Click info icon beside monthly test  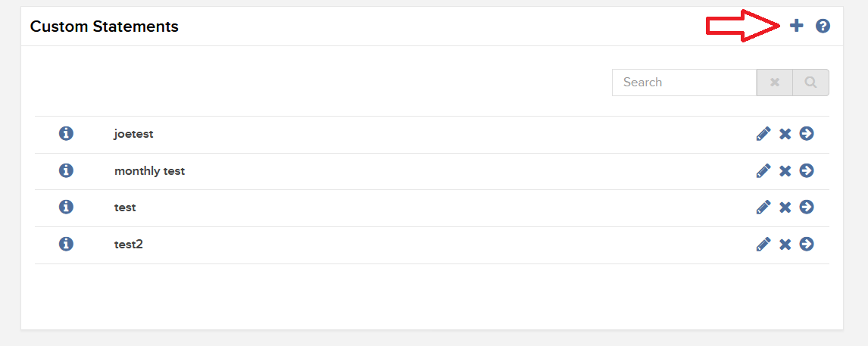pyautogui.click(x=66, y=170)
